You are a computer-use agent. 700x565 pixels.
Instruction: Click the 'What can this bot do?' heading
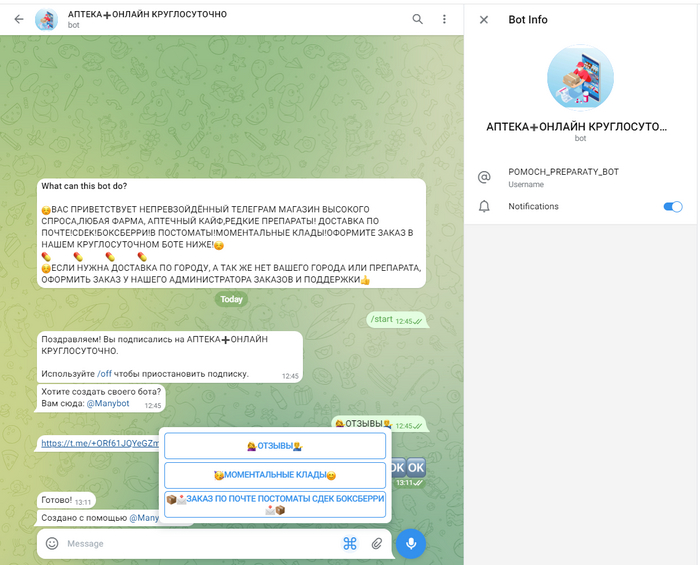pos(84,186)
